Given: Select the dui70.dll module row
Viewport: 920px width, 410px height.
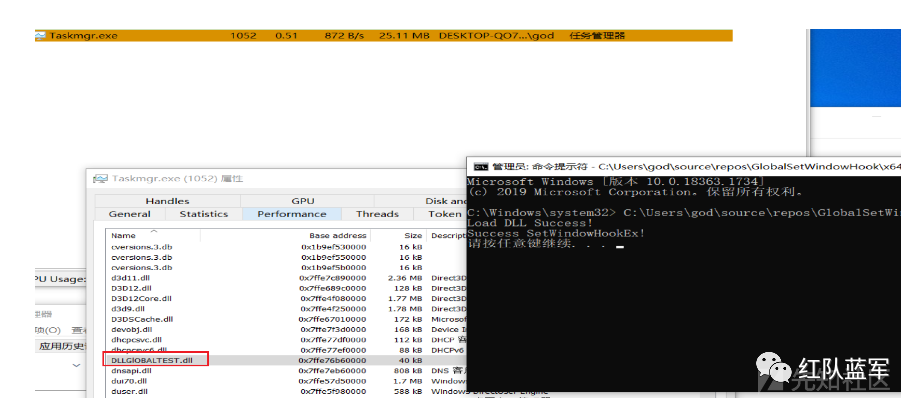Looking at the screenshot, I should [286, 381].
